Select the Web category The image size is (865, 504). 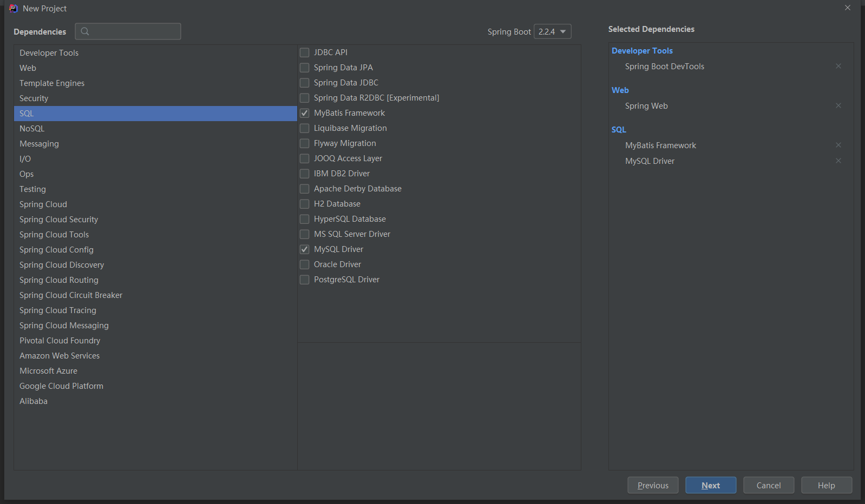pyautogui.click(x=155, y=68)
